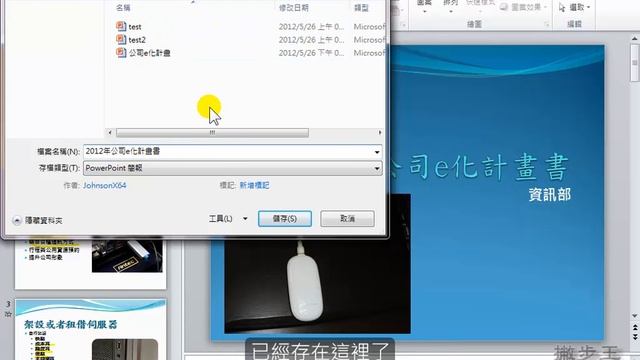Viewport: 640px width, 360px height.
Task: Click the slide pane scroll up arrow
Action: tap(635, 39)
